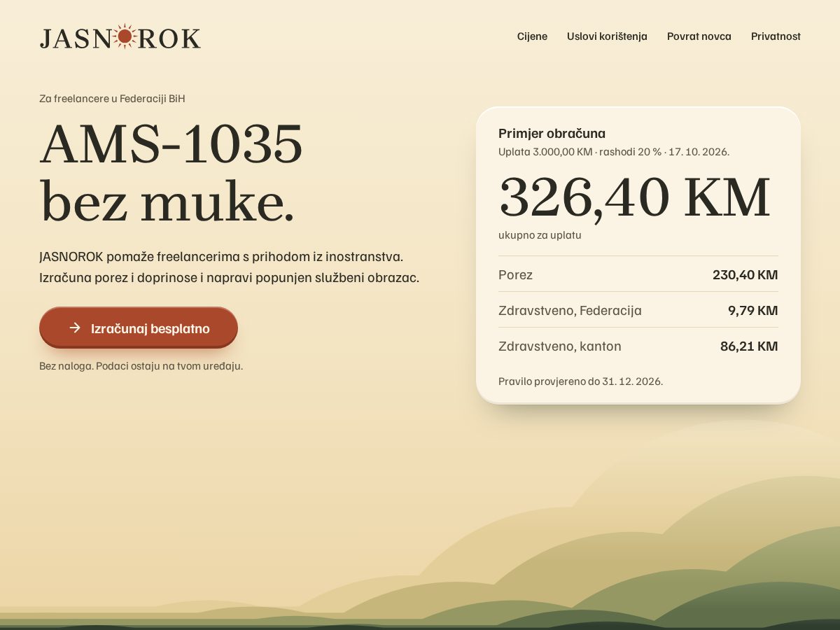Image resolution: width=840 pixels, height=630 pixels.
Task: Click the AMS-1035 headline text
Action: (171, 144)
